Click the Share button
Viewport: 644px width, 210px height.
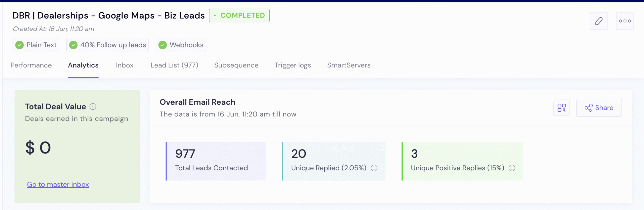(599, 108)
